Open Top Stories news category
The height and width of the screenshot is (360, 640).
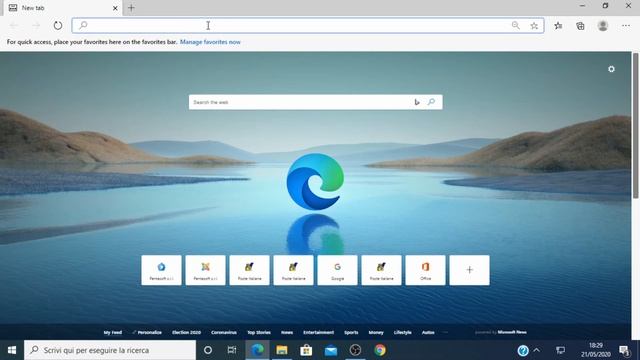click(x=259, y=332)
